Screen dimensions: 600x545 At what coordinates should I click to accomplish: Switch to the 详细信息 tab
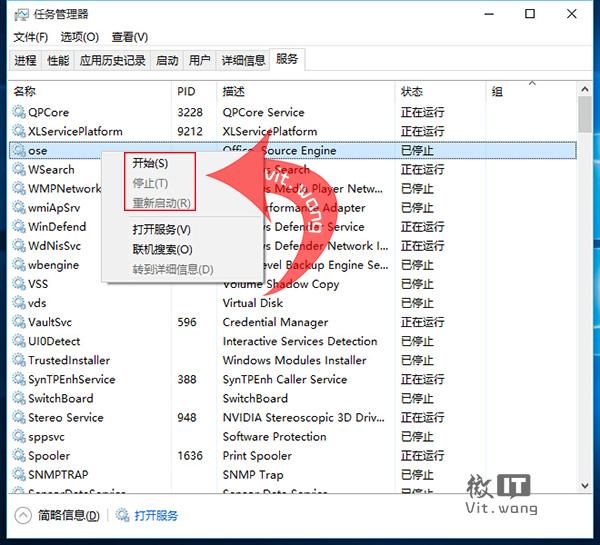243,60
